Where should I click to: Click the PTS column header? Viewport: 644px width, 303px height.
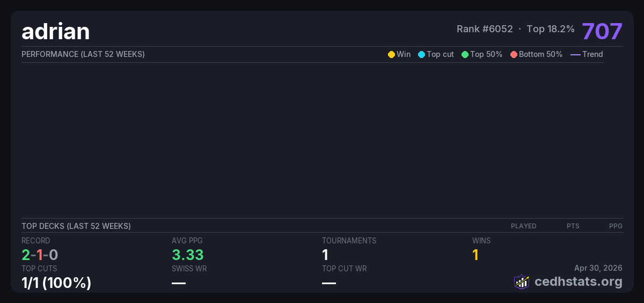pyautogui.click(x=573, y=226)
